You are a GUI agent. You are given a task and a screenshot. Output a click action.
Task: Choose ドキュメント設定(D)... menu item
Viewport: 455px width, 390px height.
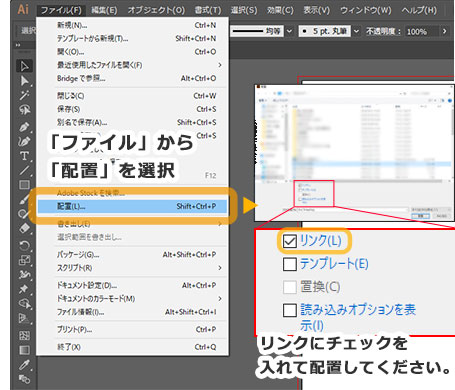point(133,285)
